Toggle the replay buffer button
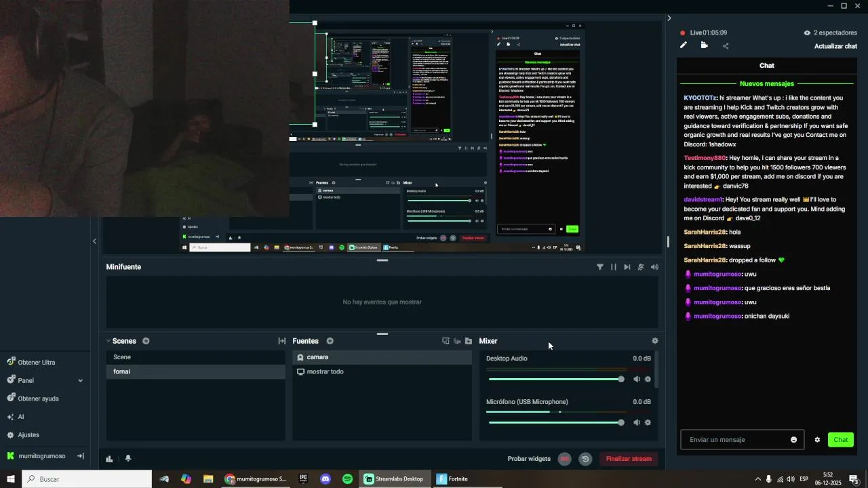 pos(585,459)
